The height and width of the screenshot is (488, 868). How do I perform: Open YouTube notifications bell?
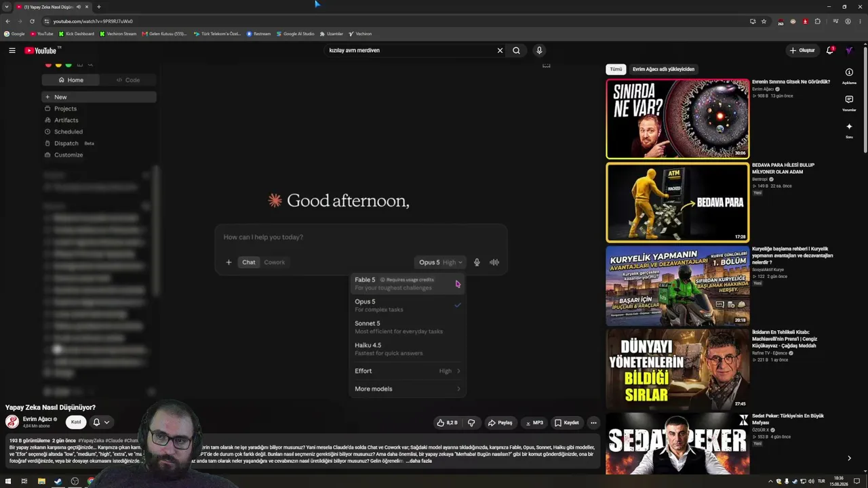pyautogui.click(x=830, y=50)
